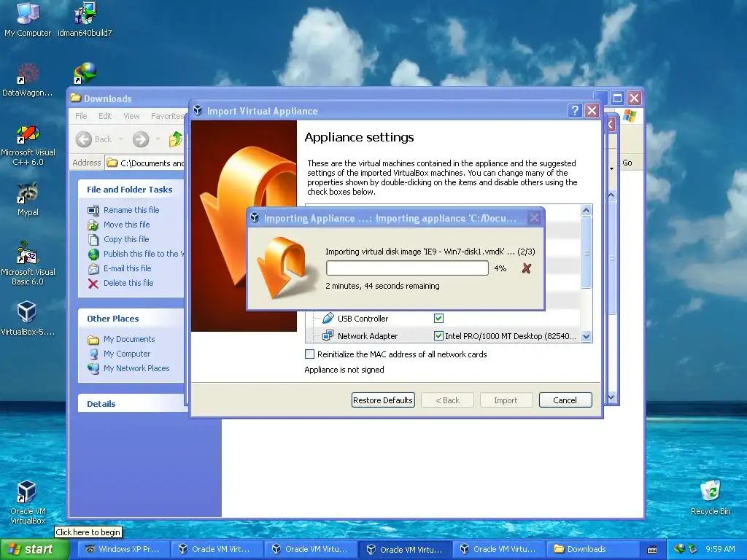Viewport: 747px width, 560px height.
Task: Click the keyboard icon in the taskbar
Action: tap(652, 550)
